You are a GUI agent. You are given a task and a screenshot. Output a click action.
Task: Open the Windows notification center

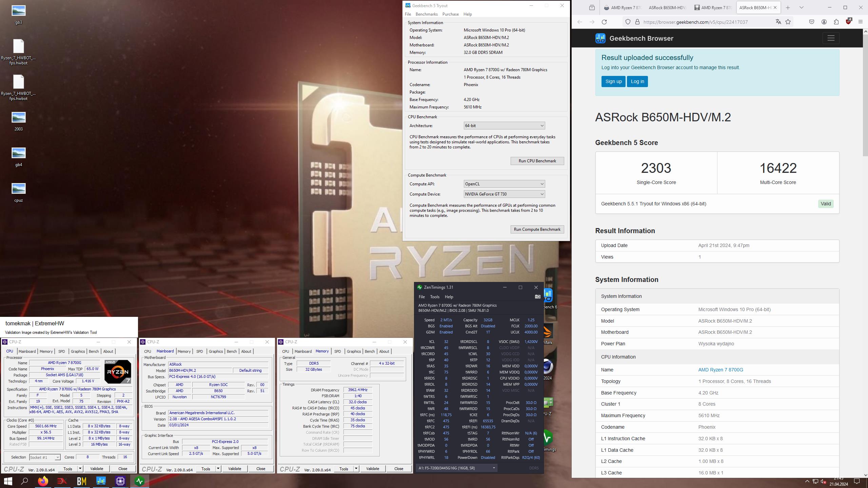tap(857, 481)
